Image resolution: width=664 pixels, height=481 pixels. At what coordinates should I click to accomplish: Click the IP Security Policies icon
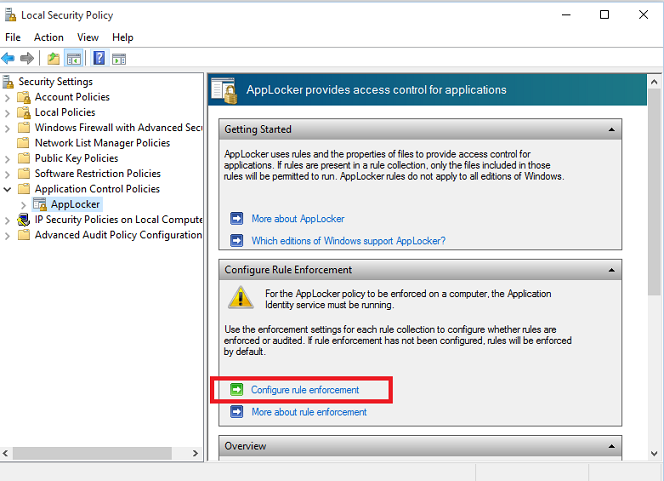click(x=24, y=219)
